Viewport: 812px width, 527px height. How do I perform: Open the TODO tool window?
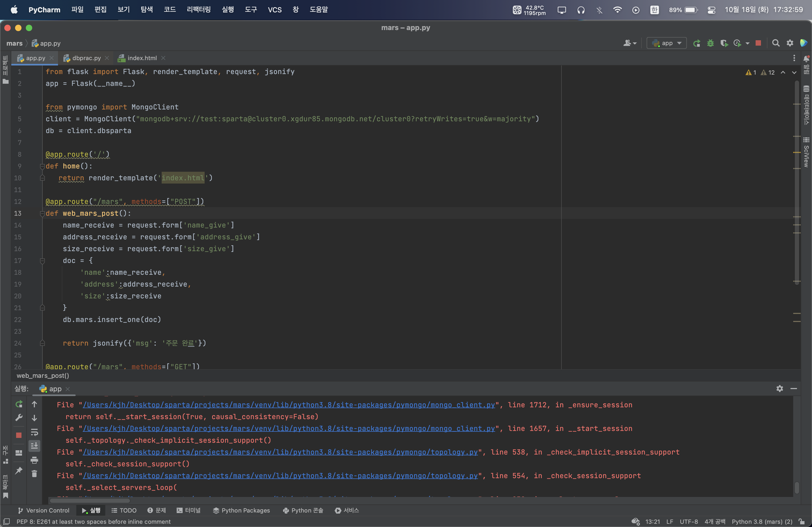(124, 510)
